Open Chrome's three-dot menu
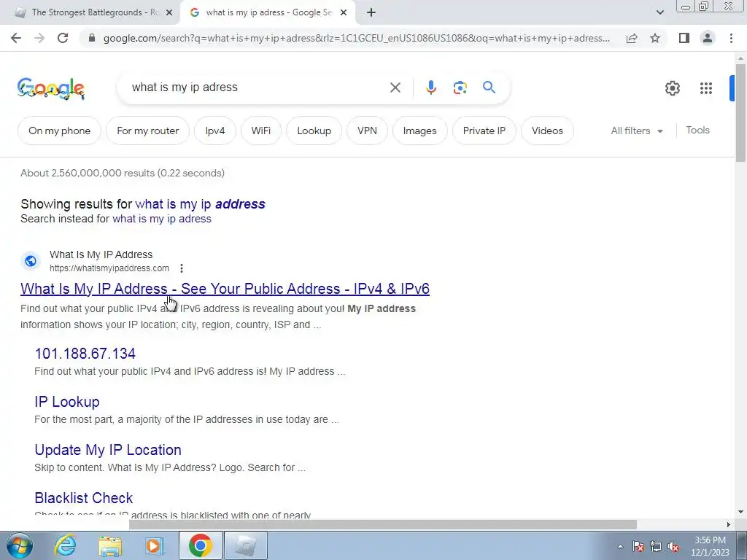747x560 pixels. (x=731, y=38)
